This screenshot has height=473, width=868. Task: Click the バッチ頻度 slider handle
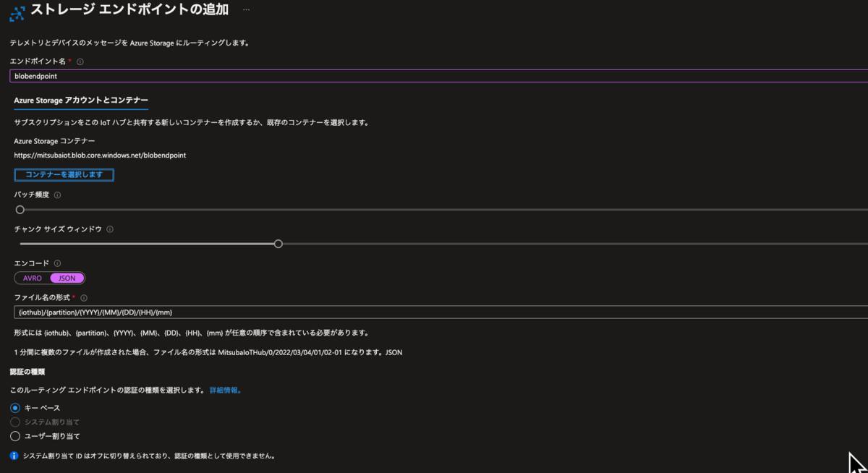pos(20,210)
